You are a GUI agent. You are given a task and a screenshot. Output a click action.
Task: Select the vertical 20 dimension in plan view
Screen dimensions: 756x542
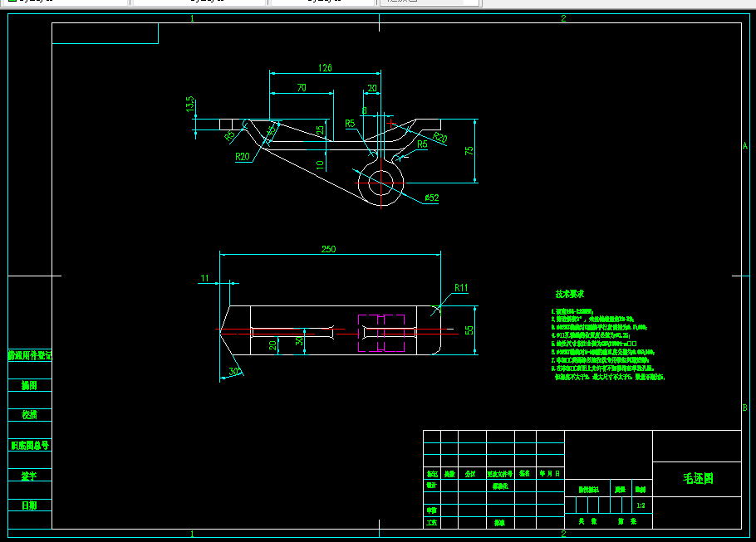click(272, 345)
